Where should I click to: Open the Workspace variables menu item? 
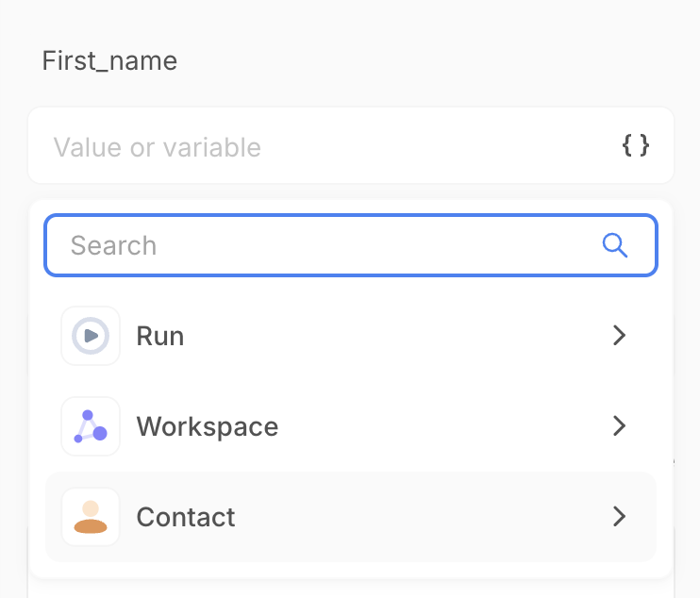(x=351, y=426)
